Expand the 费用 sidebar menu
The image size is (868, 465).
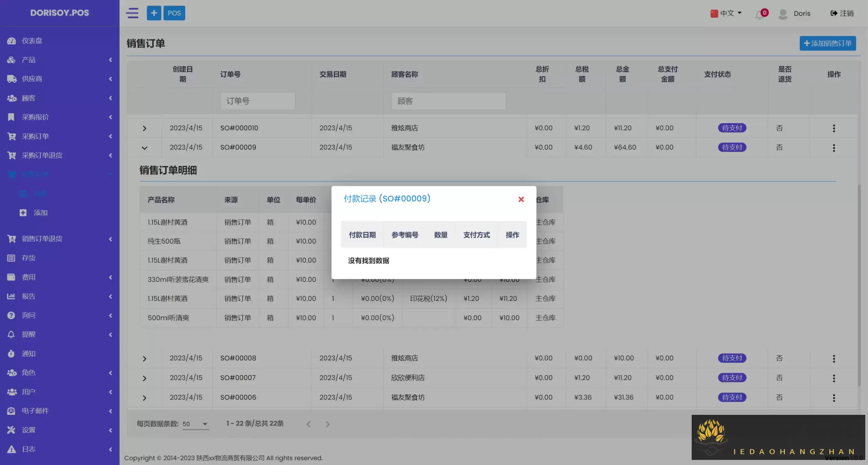(60, 277)
